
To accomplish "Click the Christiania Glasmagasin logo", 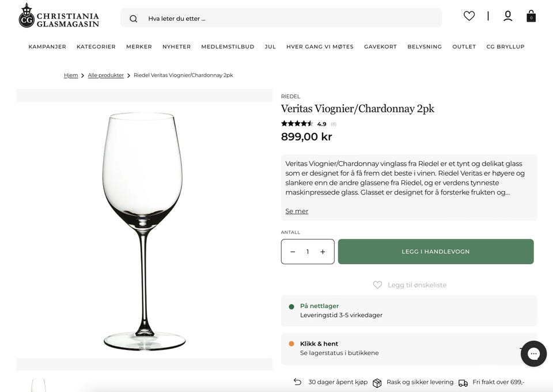I will 59,16.
